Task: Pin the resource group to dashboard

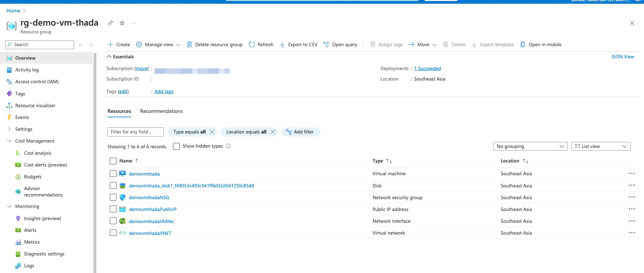Action: (x=110, y=23)
